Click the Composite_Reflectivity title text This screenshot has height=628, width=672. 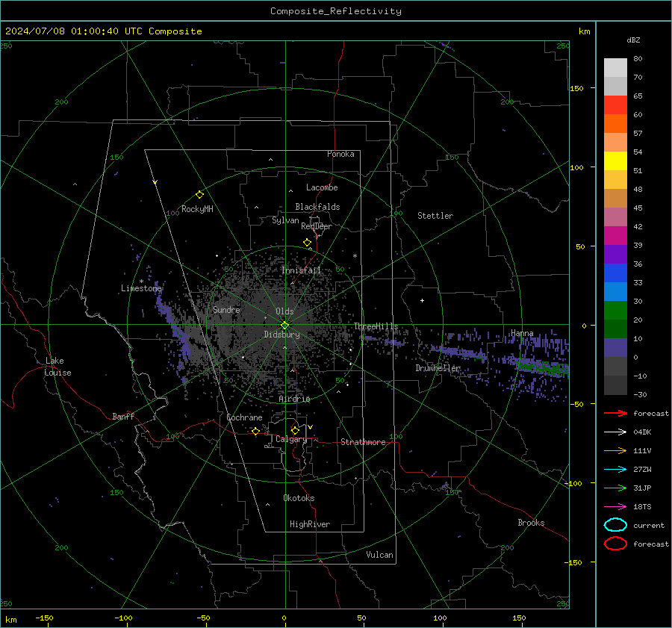[336, 11]
